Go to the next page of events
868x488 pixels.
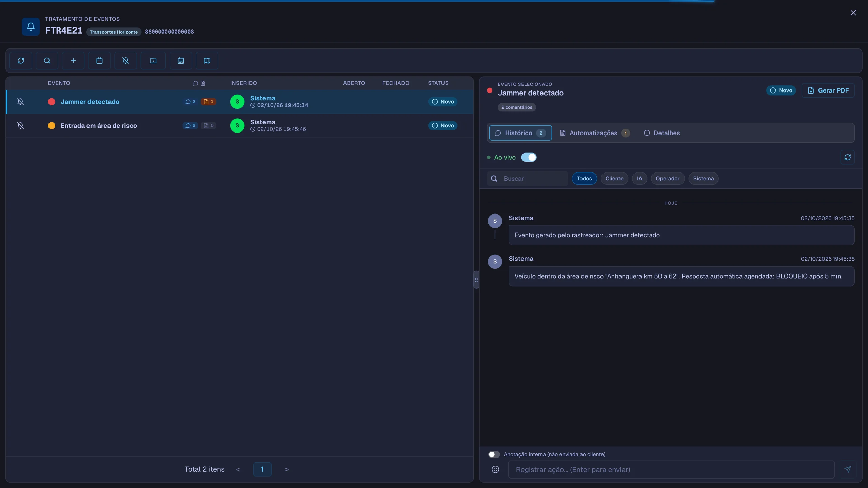coord(287,469)
